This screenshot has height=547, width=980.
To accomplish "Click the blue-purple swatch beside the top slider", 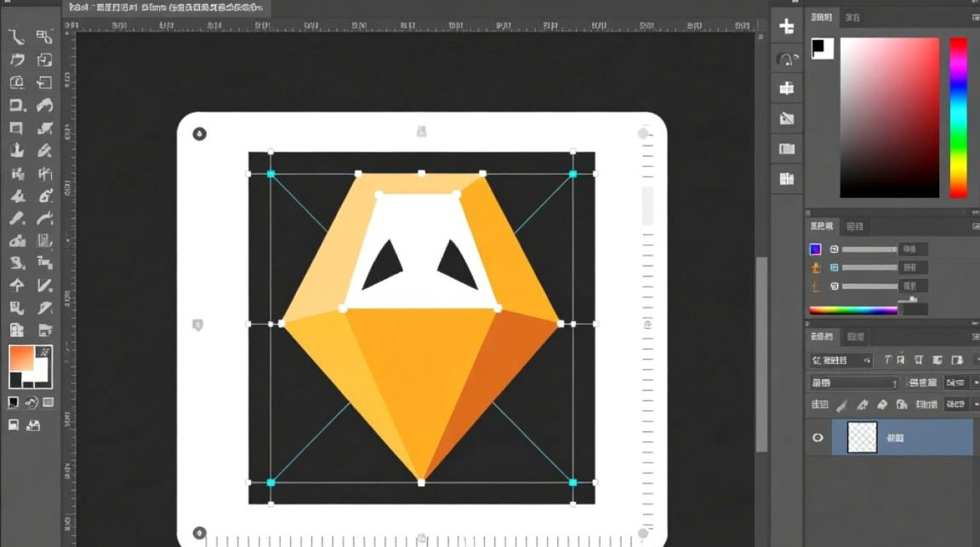I will click(816, 249).
